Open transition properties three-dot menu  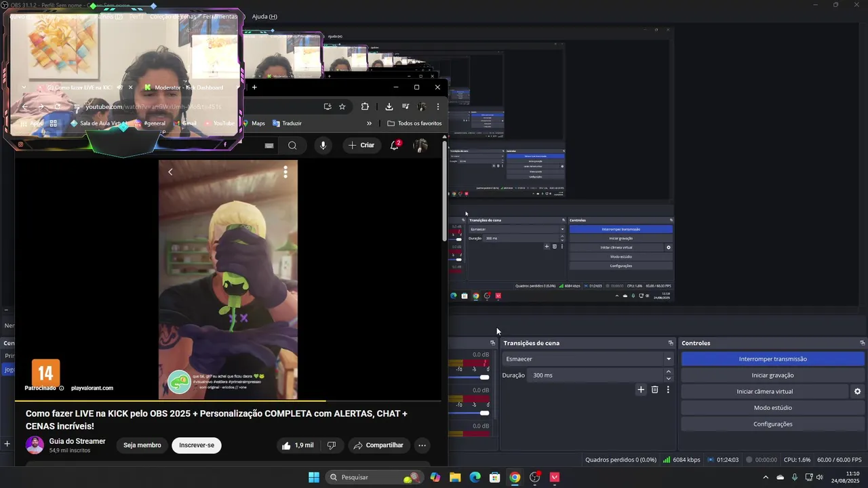click(668, 390)
